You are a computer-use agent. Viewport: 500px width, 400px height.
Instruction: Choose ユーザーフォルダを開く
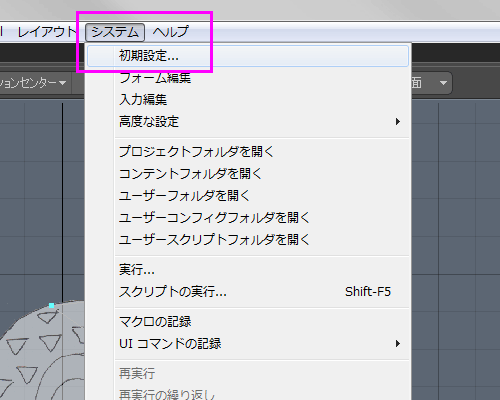[x=248, y=196]
